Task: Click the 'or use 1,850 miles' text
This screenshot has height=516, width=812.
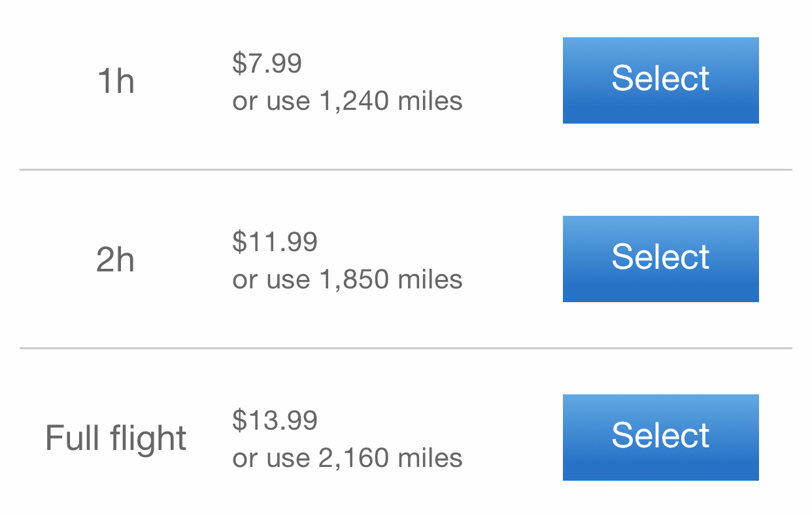Action: point(347,279)
